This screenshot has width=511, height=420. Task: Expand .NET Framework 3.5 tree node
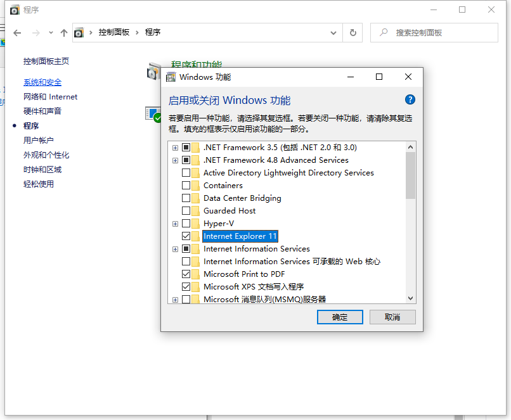coord(175,147)
